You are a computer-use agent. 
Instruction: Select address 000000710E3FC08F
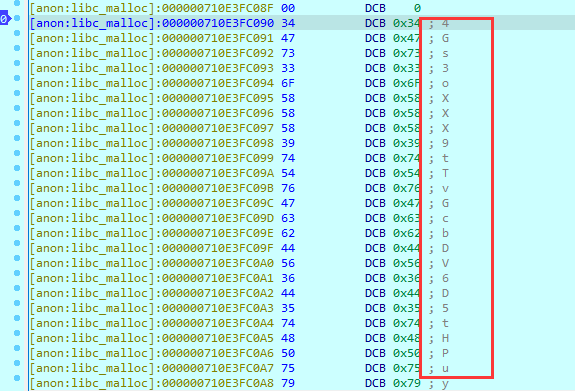tap(218, 8)
